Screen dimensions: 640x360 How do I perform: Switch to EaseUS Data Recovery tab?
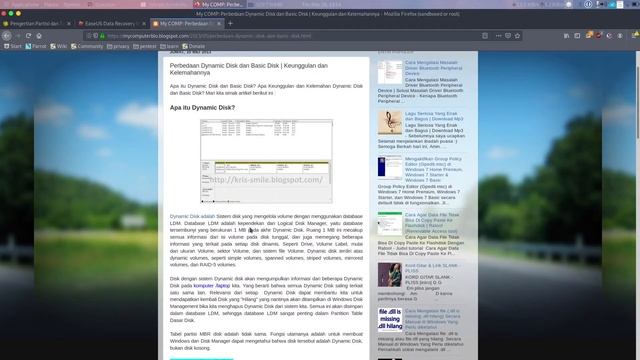pos(112,24)
